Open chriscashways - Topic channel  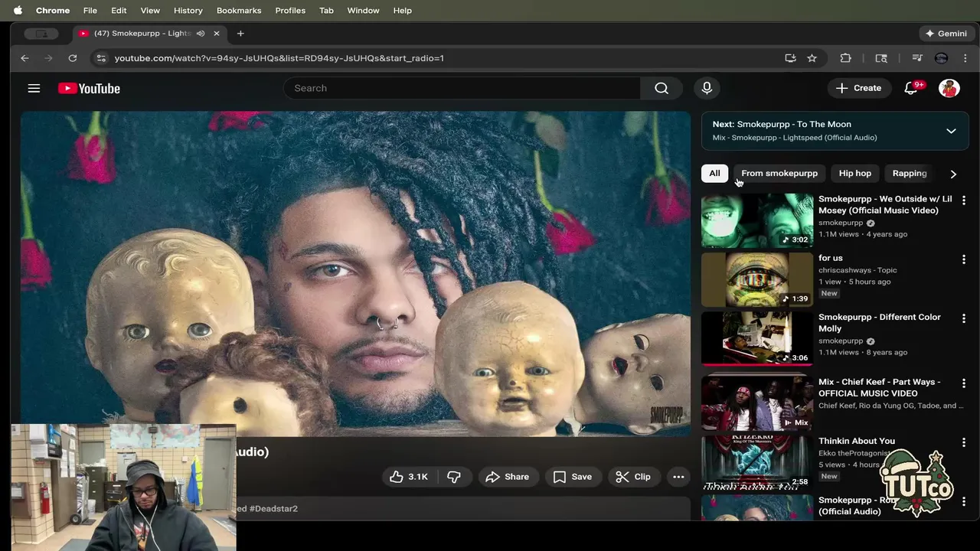coord(857,270)
